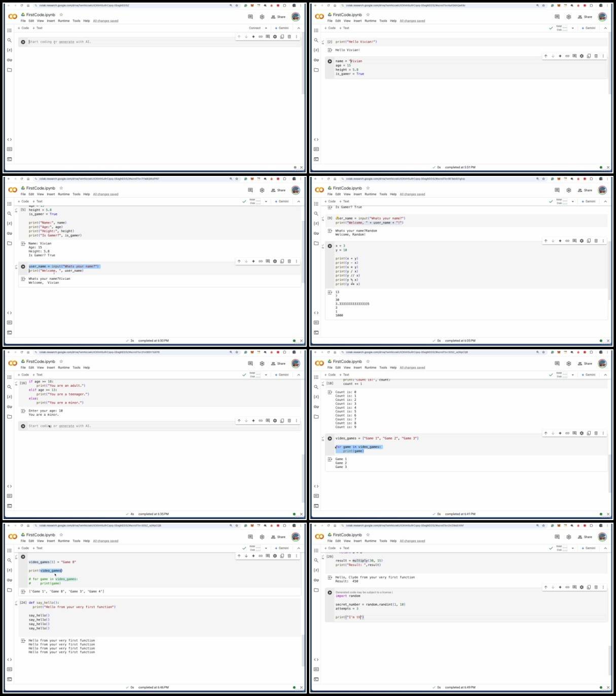The height and width of the screenshot is (696, 616).
Task: Click Share button in the 6:00 PM screenshot
Action: tap(278, 190)
